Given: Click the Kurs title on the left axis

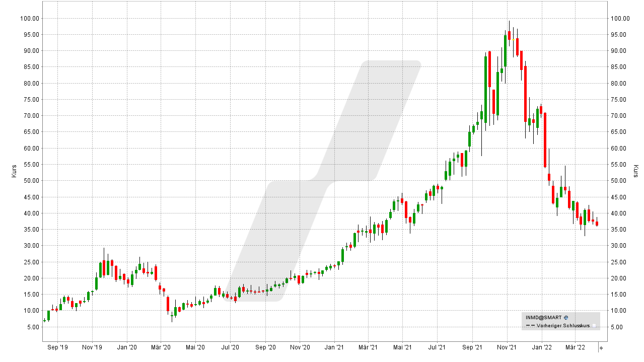Looking at the screenshot, I should (13, 171).
